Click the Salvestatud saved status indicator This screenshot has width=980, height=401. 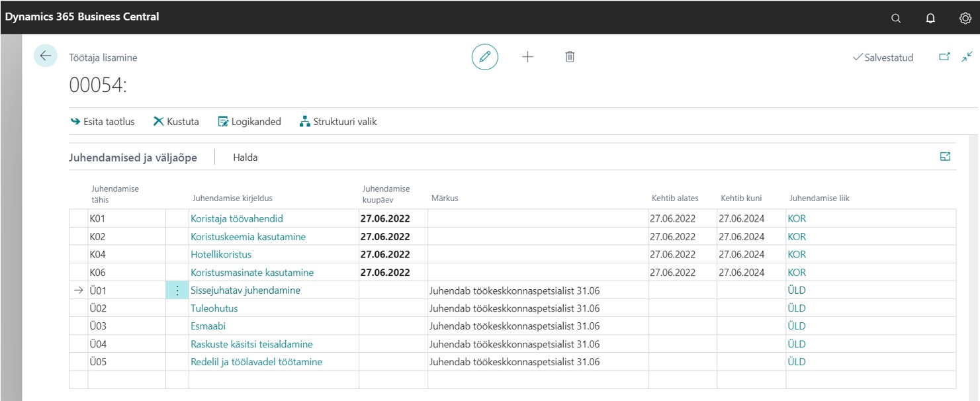883,58
